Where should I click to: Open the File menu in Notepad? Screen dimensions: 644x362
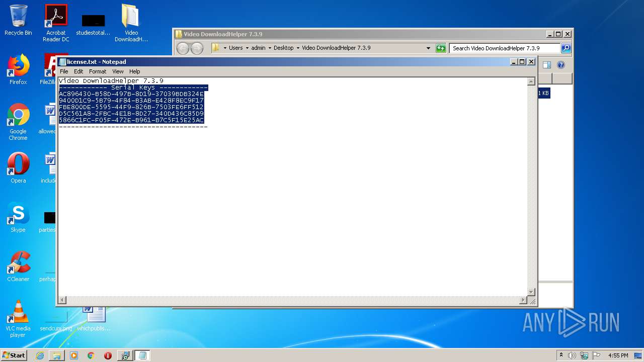pyautogui.click(x=64, y=71)
